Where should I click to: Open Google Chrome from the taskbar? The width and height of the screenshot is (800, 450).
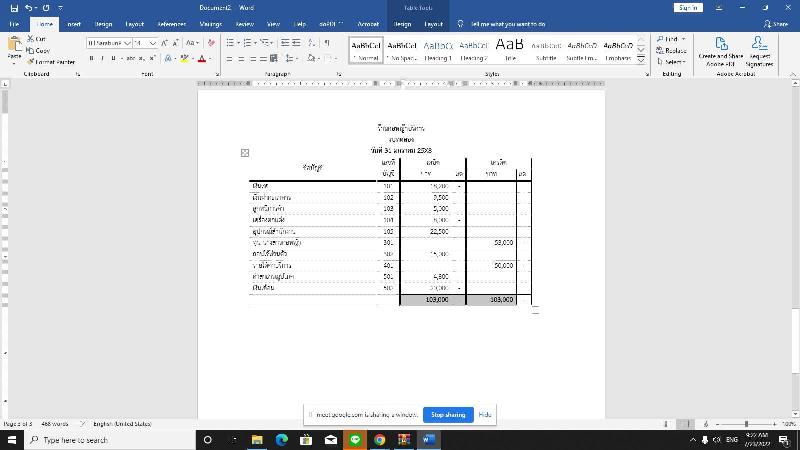tap(380, 439)
